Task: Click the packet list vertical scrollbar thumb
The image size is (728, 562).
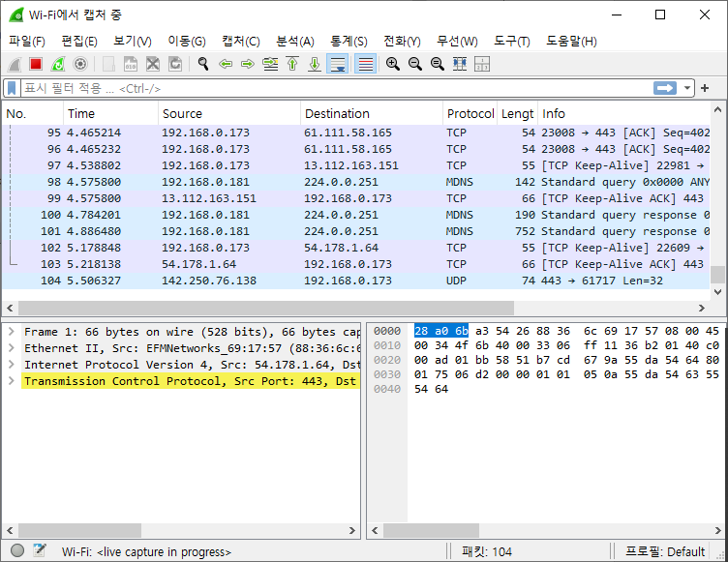Action: pyautogui.click(x=717, y=275)
